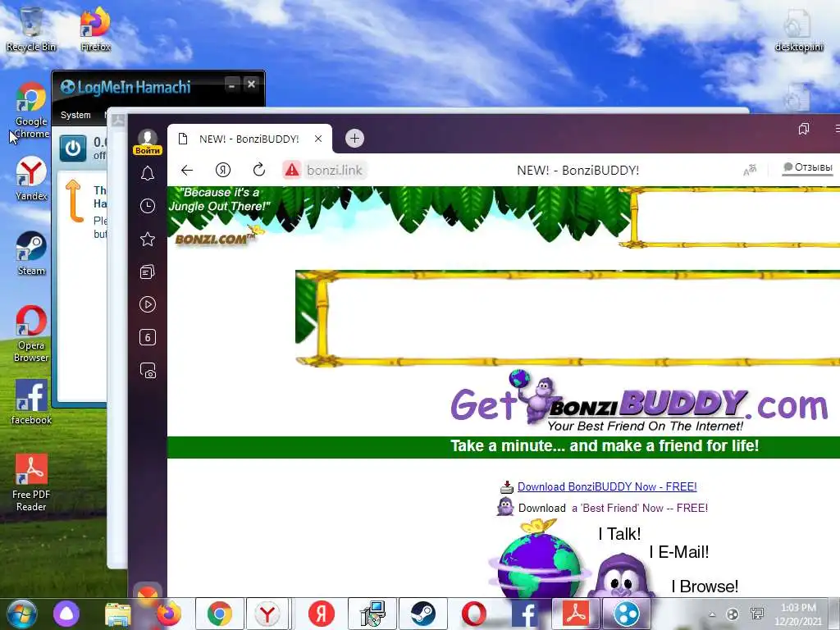Launch the Firefox desktop shortcut
Viewport: 840px width, 630px height.
(x=95, y=28)
